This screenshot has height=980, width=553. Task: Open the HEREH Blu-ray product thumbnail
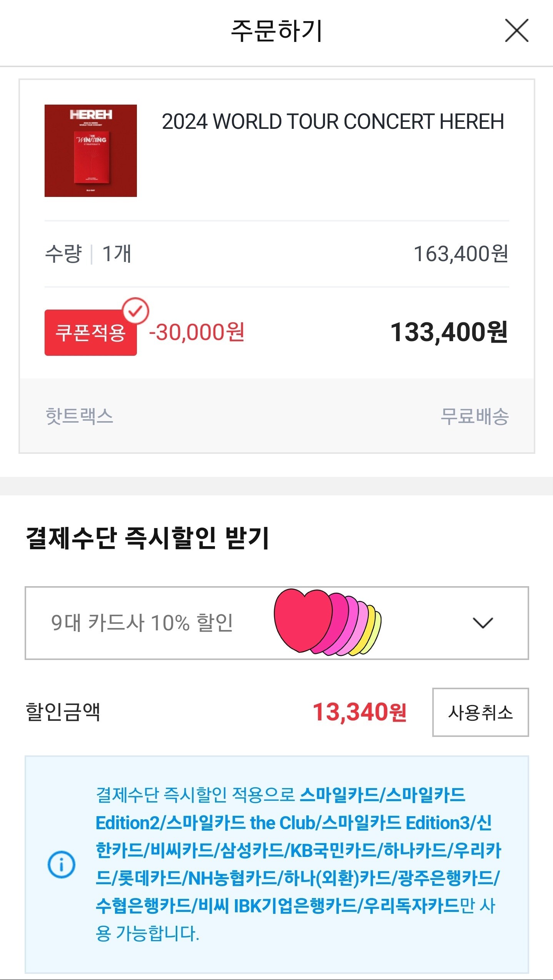(x=91, y=151)
